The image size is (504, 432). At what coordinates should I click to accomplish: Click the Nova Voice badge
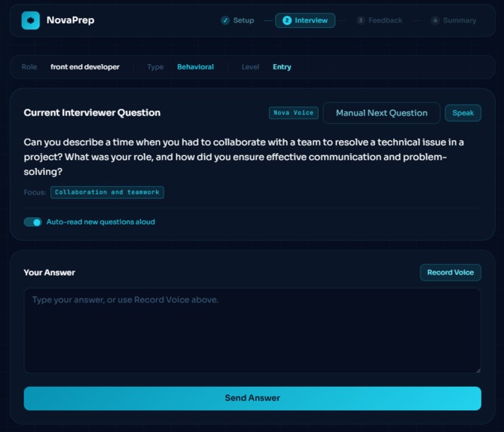294,112
